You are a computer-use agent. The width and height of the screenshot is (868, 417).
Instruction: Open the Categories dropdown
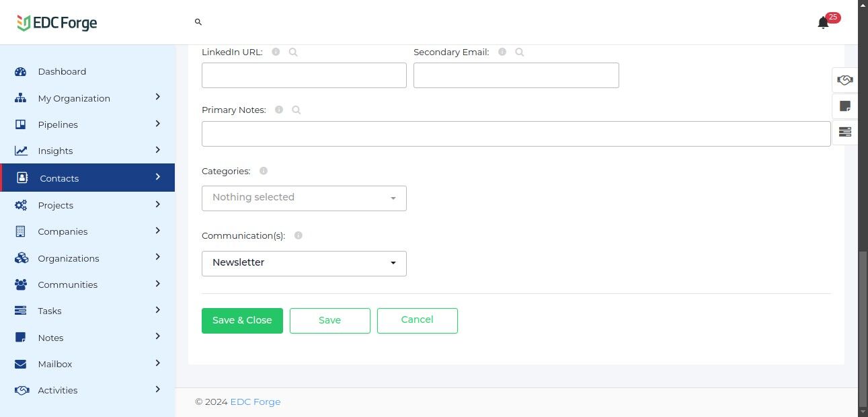pos(304,198)
